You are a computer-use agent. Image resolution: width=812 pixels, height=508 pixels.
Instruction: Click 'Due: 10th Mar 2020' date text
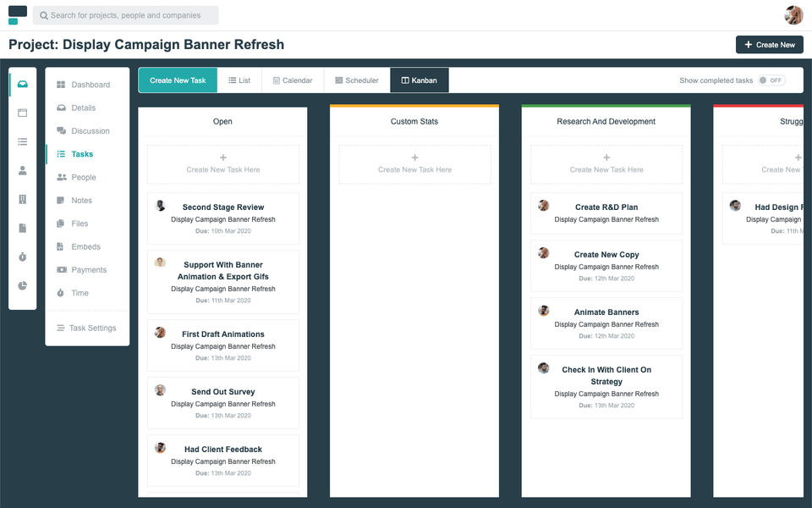pos(223,231)
